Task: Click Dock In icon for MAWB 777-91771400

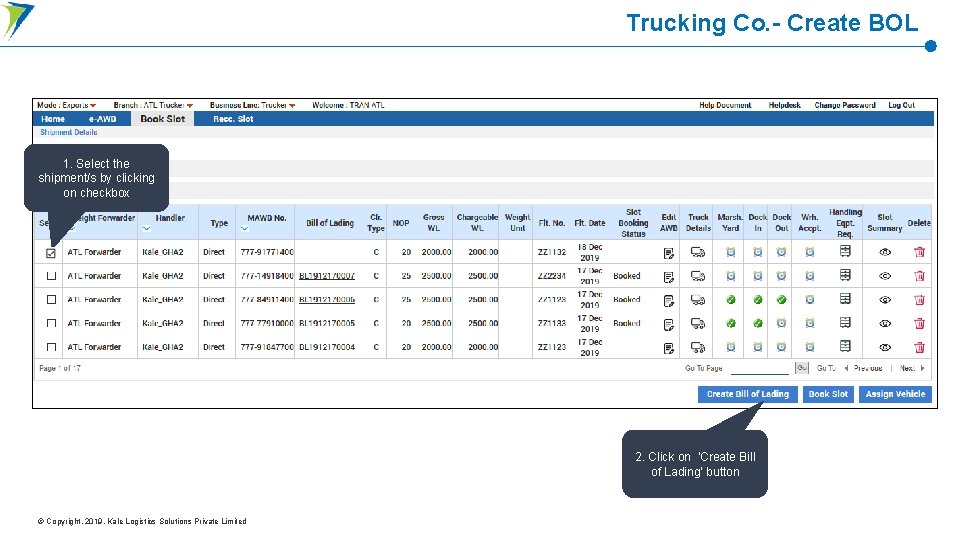Action: click(758, 252)
